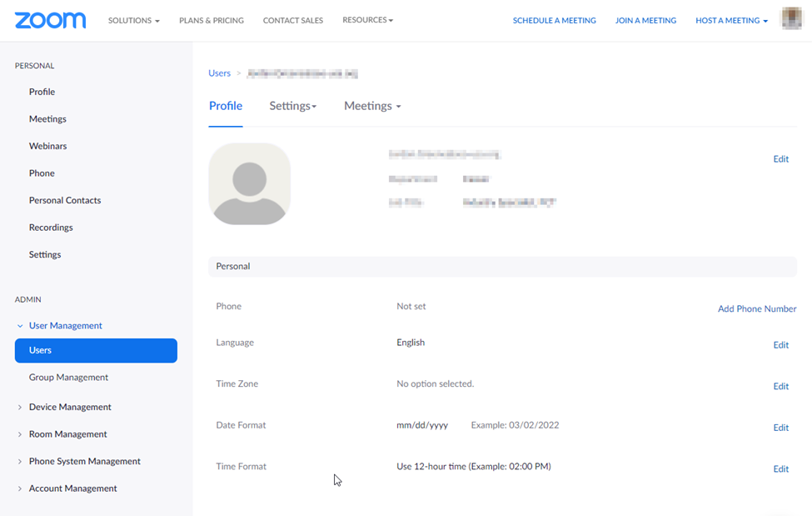Click the Zoom logo
Image resolution: width=812 pixels, height=516 pixels.
click(50, 20)
